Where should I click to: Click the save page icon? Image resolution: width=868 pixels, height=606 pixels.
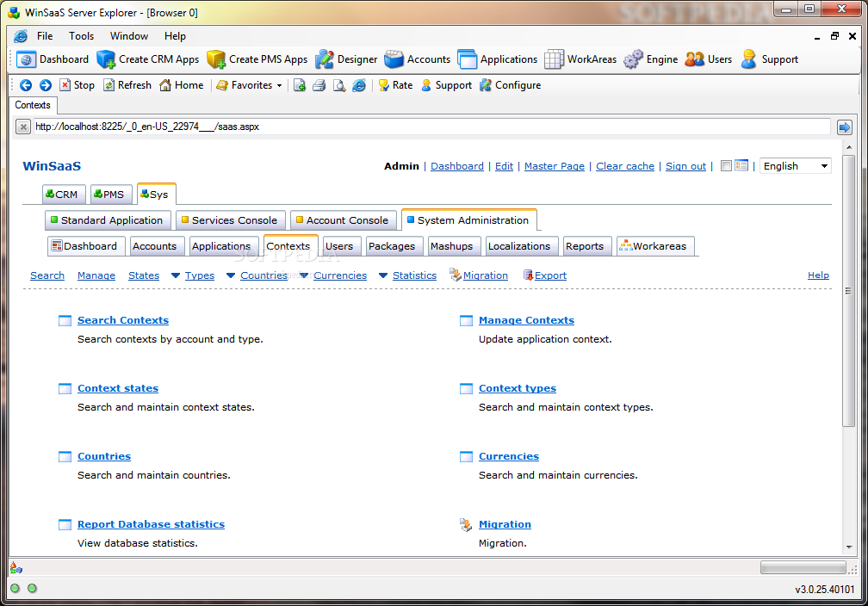click(x=300, y=85)
